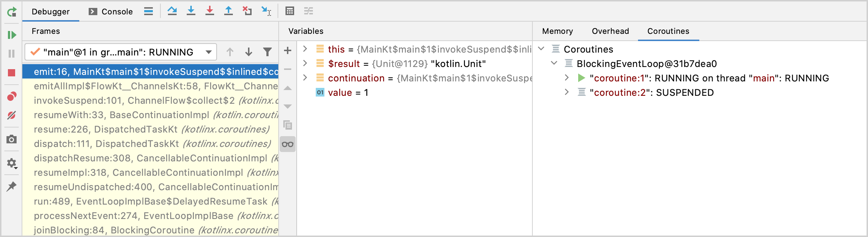Toggle Mute Breakpoints
Screen dimensions: 868x237
click(x=12, y=115)
